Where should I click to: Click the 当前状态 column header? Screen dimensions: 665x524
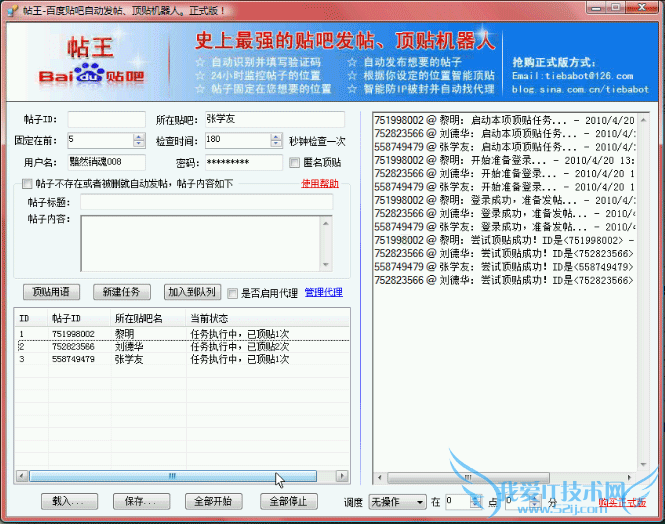coord(268,318)
